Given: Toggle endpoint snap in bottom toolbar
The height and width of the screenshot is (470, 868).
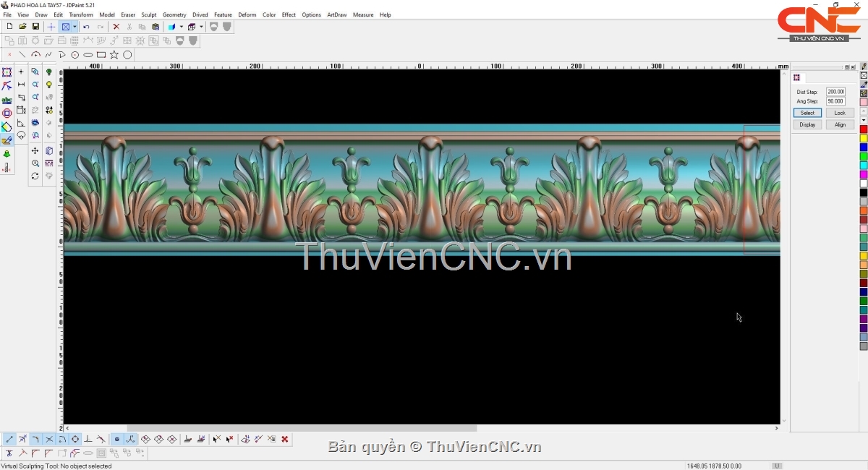Looking at the screenshot, I should [9, 439].
